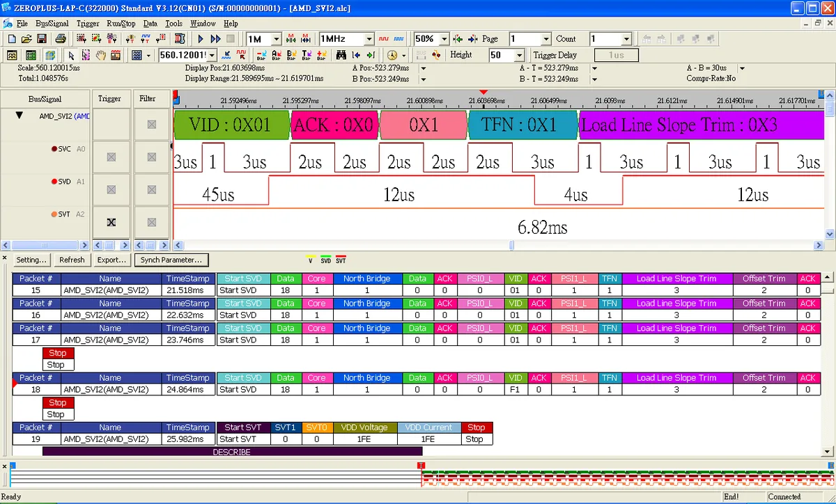This screenshot has height=504, width=836.
Task: Open the A - B = 30us dropdown arrow
Action: click(742, 68)
